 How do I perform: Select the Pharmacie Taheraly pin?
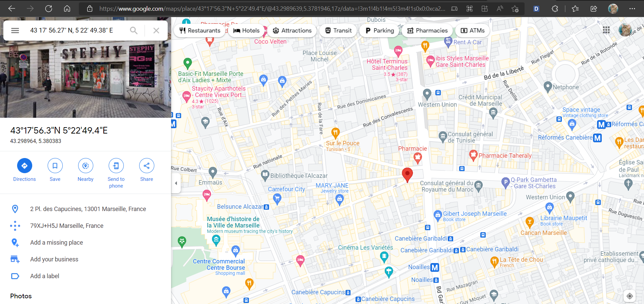473,155
